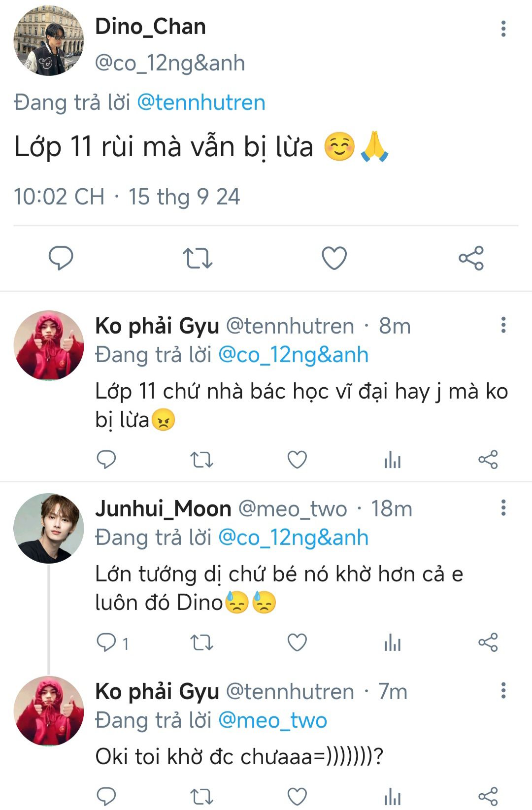Reply to Dino_Chan's main tweet
The height and width of the screenshot is (810, 532).
(x=61, y=258)
